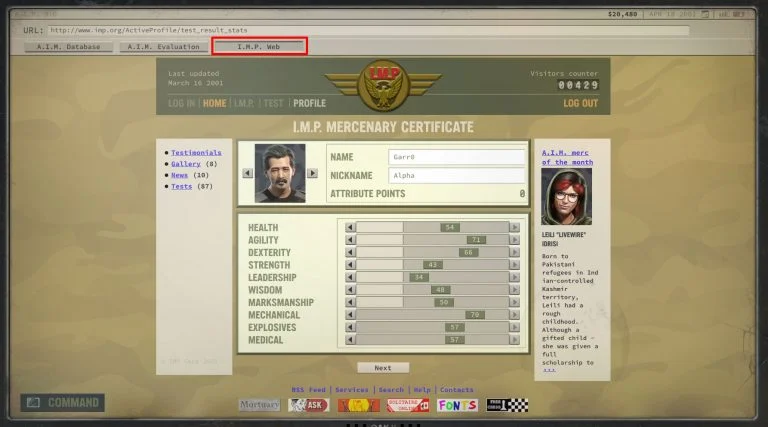The width and height of the screenshot is (768, 427).
Task: Open Tests link
Action: pos(181,187)
